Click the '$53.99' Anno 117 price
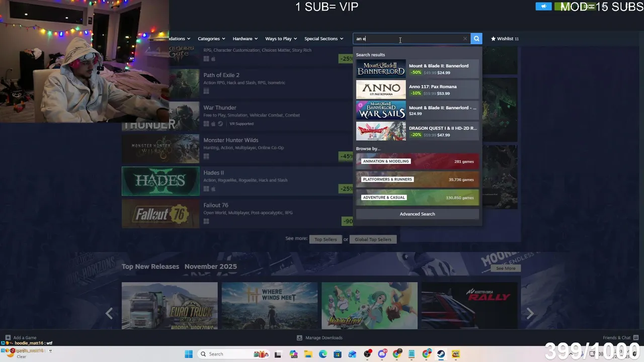The height and width of the screenshot is (362, 644). (443, 94)
